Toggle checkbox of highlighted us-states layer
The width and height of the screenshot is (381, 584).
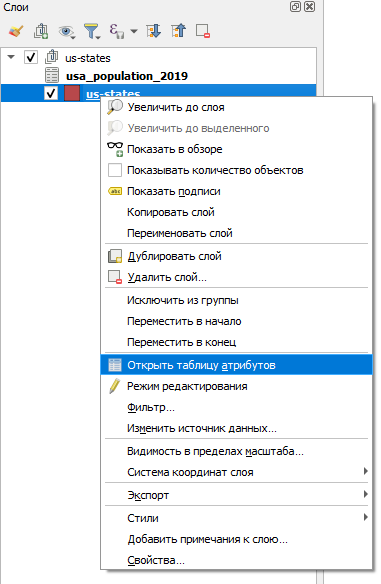(51, 93)
